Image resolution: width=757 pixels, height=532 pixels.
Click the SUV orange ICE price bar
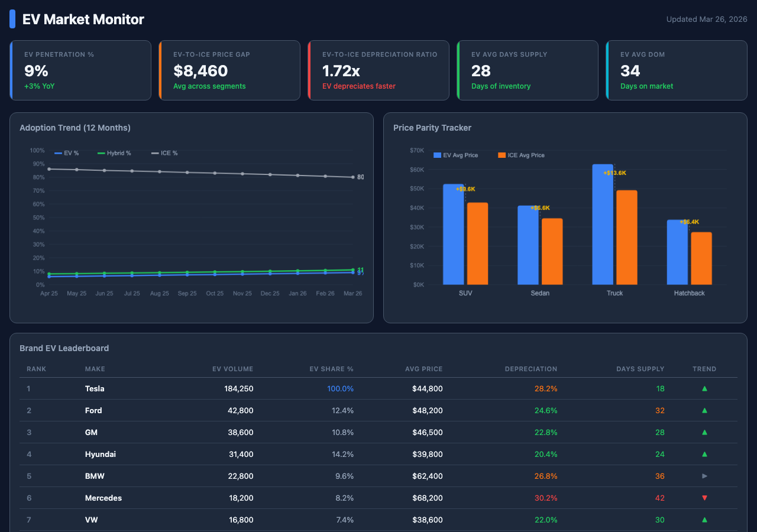(x=477, y=244)
